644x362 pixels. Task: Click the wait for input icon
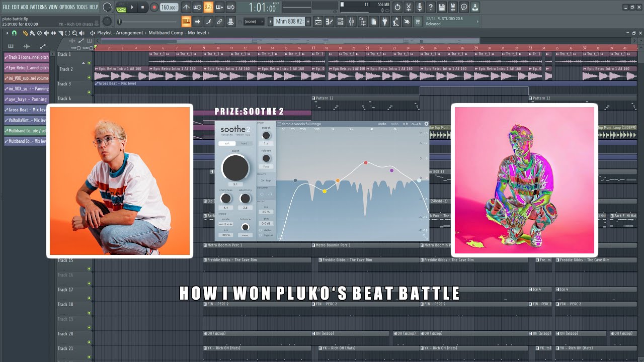[x=198, y=8]
